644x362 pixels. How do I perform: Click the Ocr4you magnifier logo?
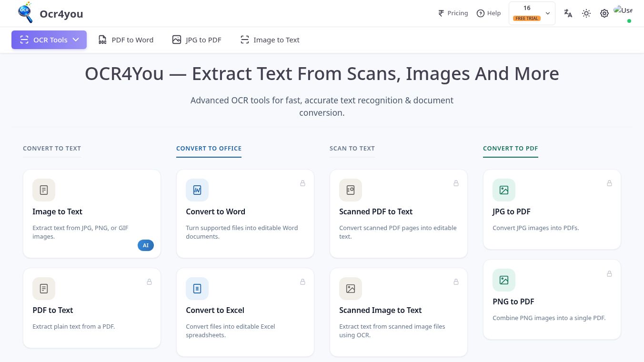pyautogui.click(x=25, y=13)
